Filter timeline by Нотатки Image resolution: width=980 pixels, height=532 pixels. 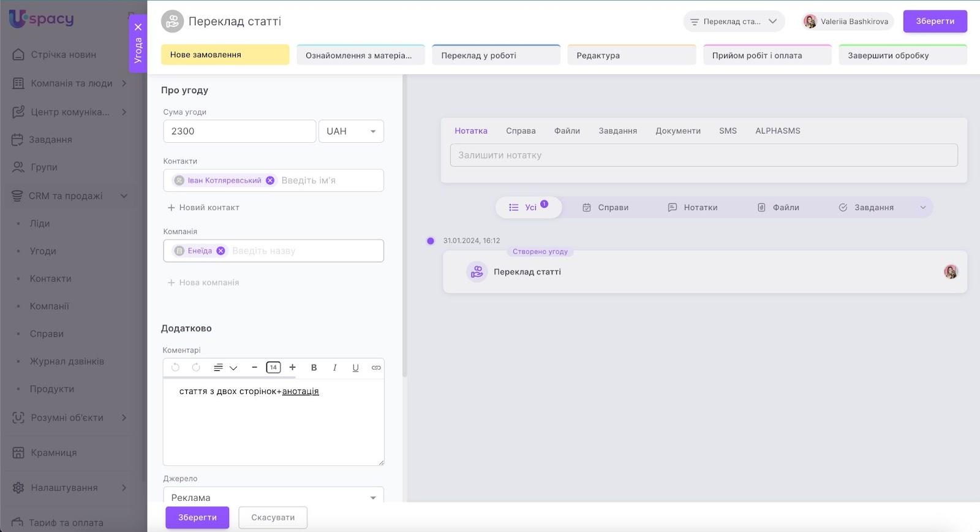(692, 207)
